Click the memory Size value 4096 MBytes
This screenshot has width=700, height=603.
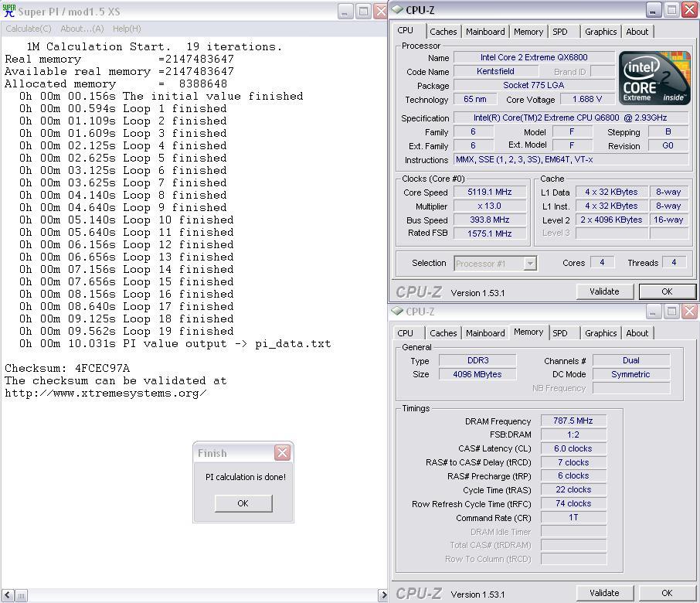tap(477, 374)
